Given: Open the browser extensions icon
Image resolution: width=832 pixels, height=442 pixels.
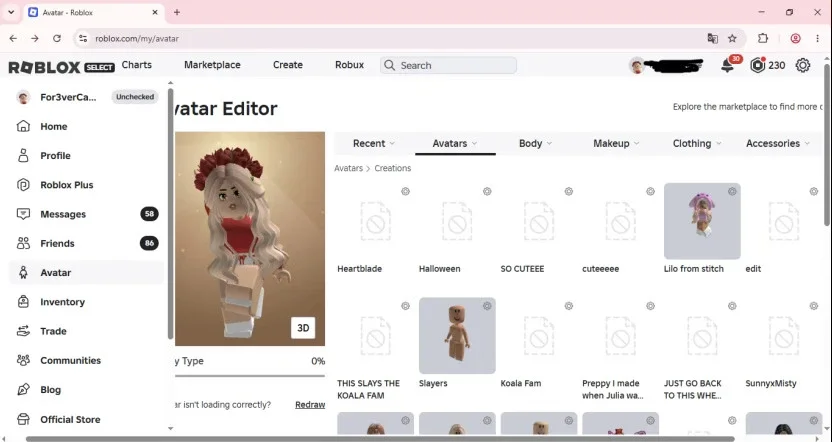Looking at the screenshot, I should coord(763,38).
